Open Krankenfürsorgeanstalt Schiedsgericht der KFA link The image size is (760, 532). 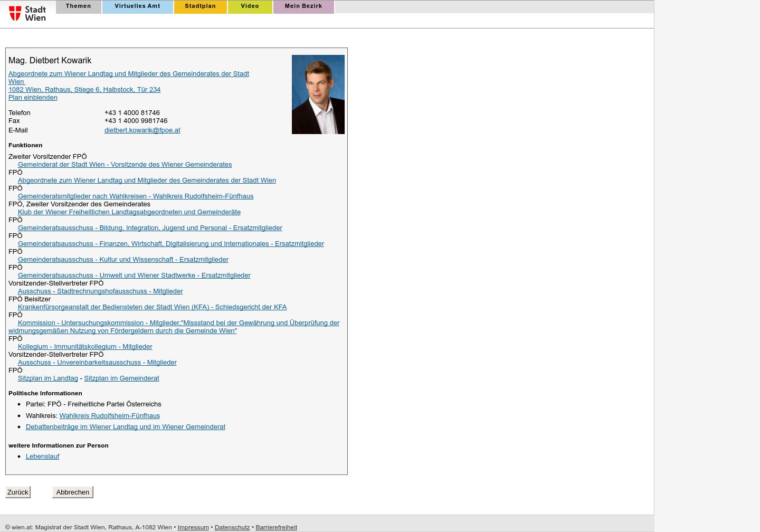coord(153,307)
